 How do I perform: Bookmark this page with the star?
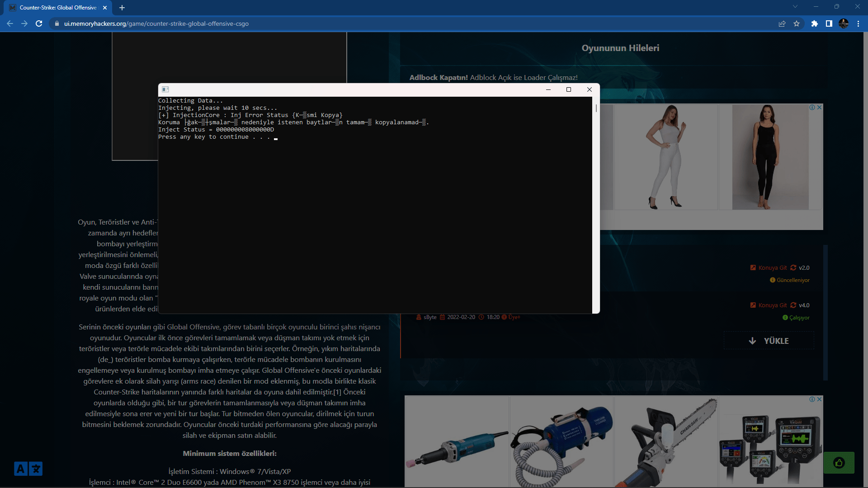point(797,23)
